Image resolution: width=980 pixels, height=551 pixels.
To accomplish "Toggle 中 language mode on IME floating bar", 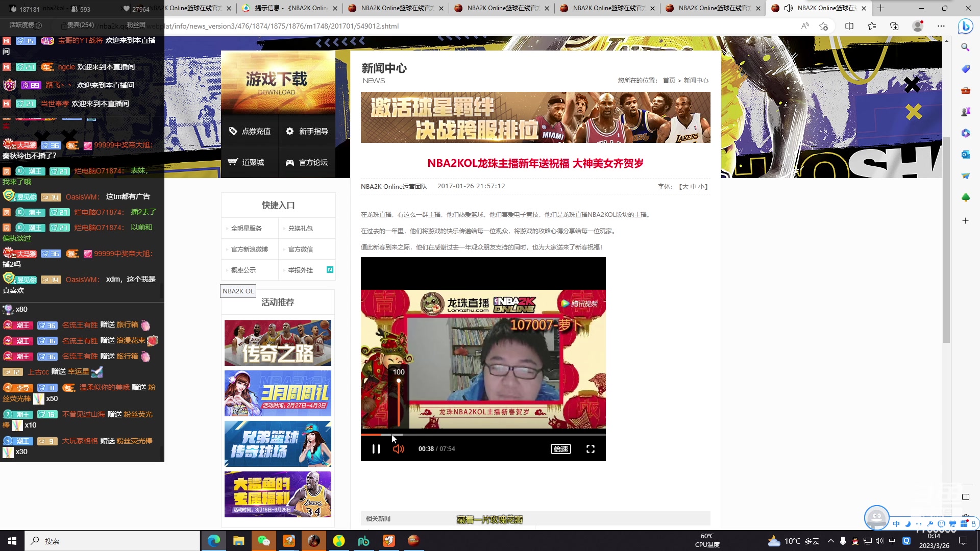I will click(896, 524).
